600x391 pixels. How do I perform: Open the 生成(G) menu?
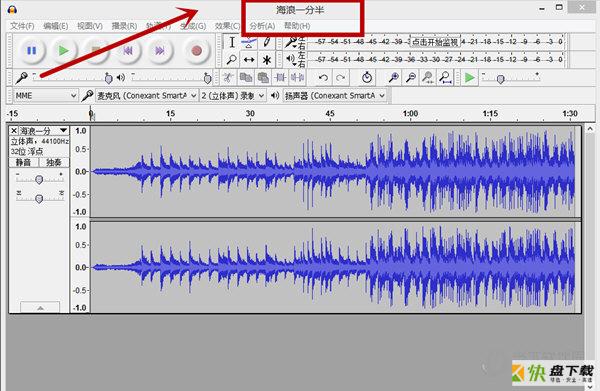[193, 26]
